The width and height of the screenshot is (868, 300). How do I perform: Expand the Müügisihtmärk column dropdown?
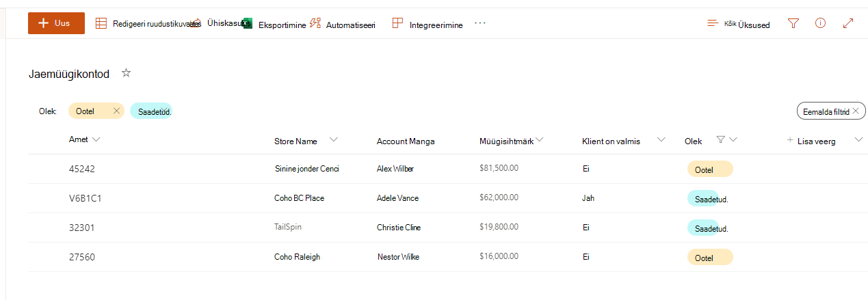[539, 139]
